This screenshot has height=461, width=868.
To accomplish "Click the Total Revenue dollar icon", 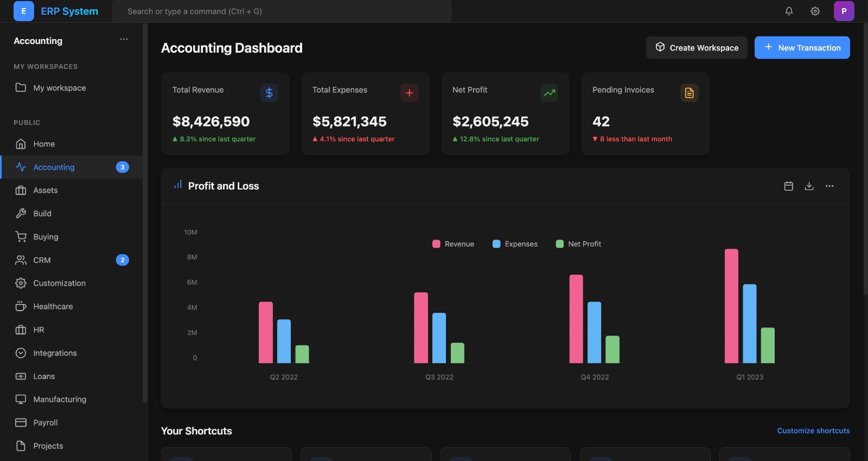I will click(x=269, y=93).
